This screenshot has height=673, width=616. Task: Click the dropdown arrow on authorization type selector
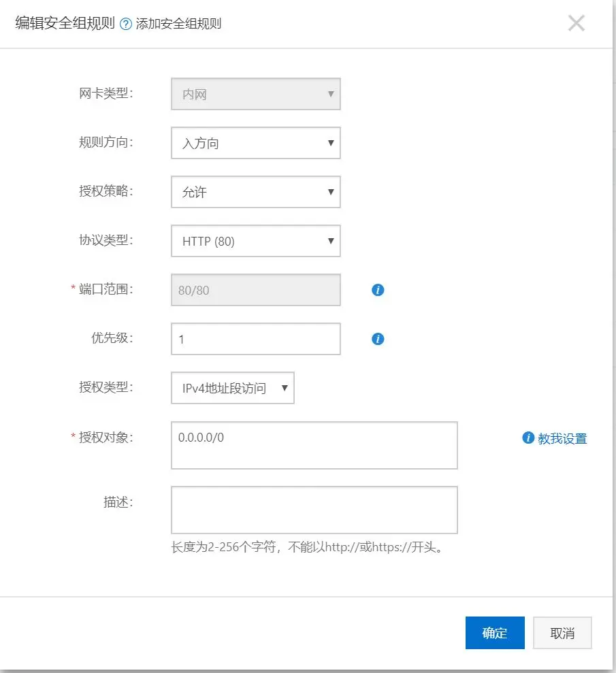click(x=286, y=388)
